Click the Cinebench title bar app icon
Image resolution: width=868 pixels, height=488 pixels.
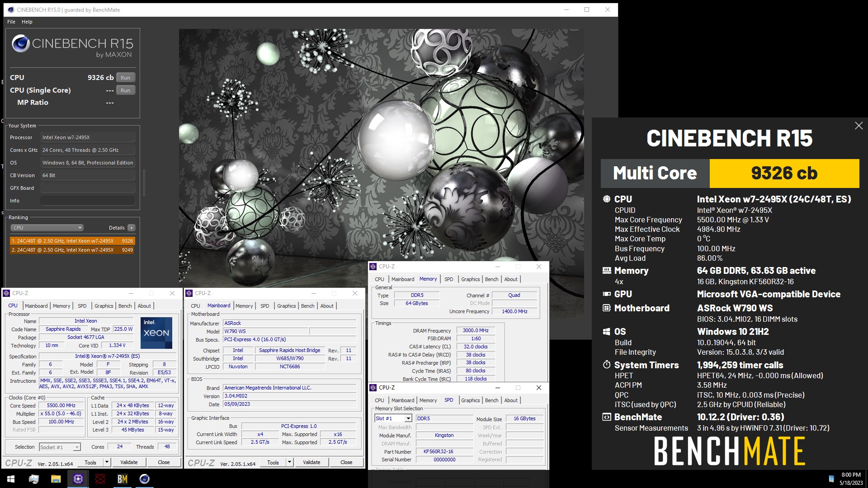pyautogui.click(x=11, y=9)
